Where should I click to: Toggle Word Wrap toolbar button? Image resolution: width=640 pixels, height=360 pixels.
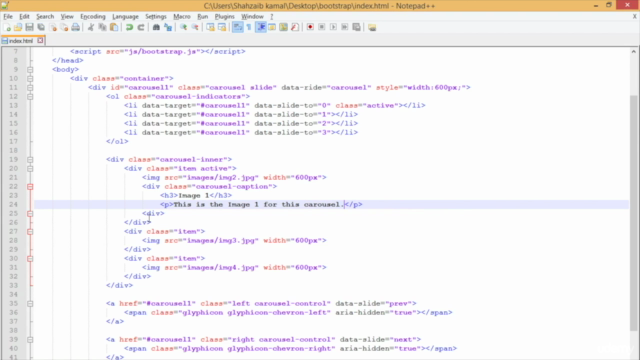click(238, 27)
